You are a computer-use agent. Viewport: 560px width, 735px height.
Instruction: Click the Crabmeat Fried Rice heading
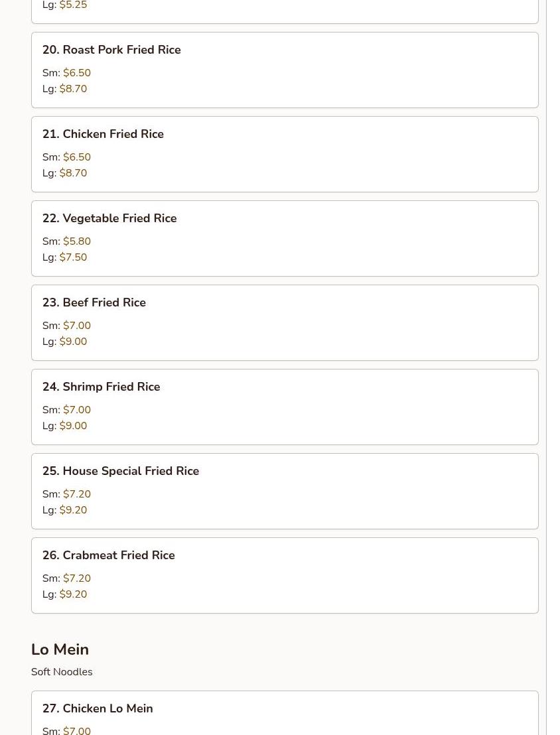point(108,555)
